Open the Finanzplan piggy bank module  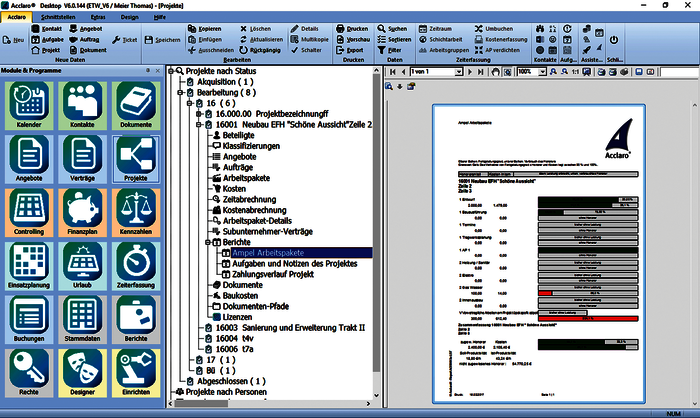click(83, 213)
